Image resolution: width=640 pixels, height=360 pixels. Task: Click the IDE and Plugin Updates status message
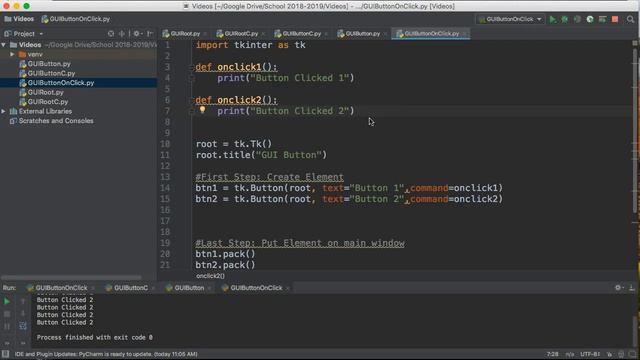(106, 354)
